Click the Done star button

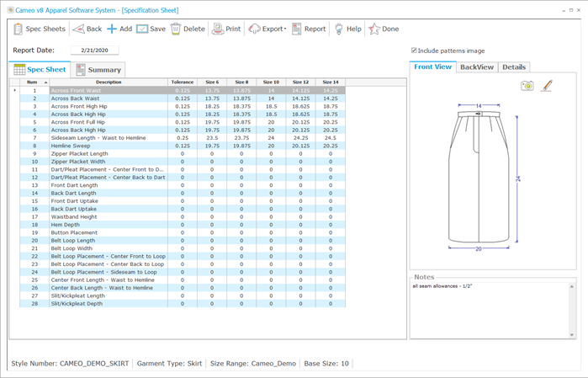384,29
